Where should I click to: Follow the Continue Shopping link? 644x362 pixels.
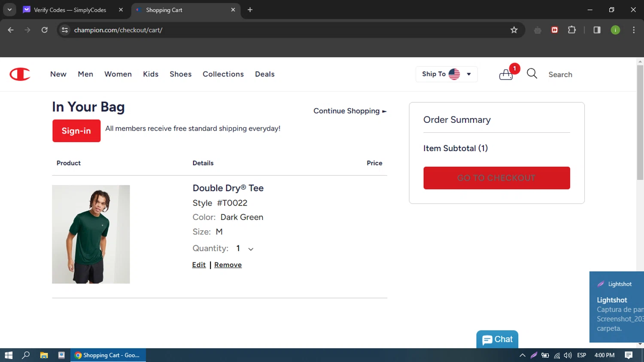tap(350, 111)
